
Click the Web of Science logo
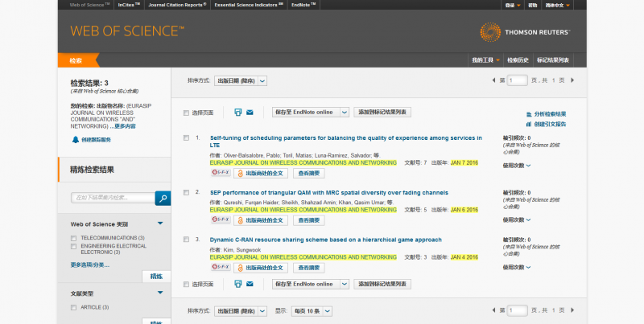[127, 31]
